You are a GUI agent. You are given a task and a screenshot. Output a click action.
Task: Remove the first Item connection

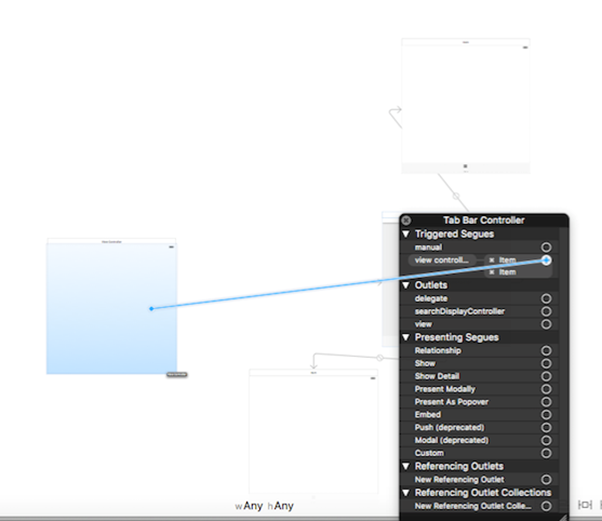point(492,260)
